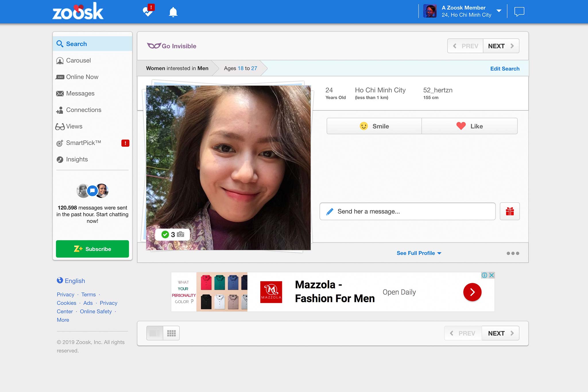This screenshot has height=392, width=588.
Task: Click the member avatar in header
Action: pyautogui.click(x=430, y=11)
